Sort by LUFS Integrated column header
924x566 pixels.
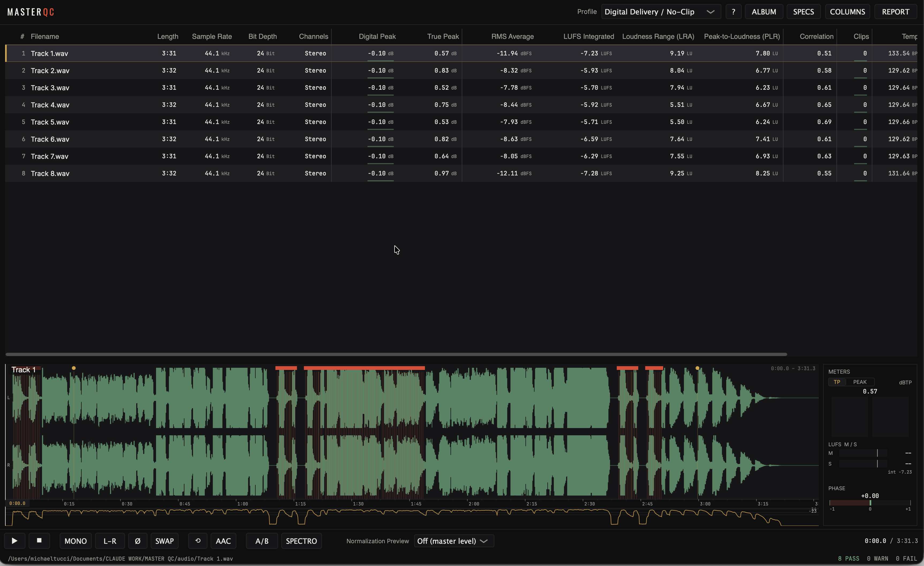point(588,36)
